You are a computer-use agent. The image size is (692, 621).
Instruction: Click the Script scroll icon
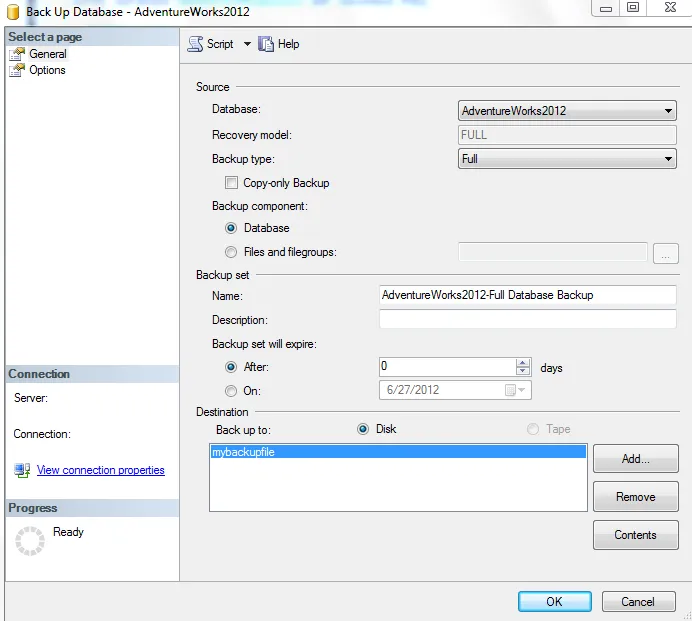click(x=196, y=44)
